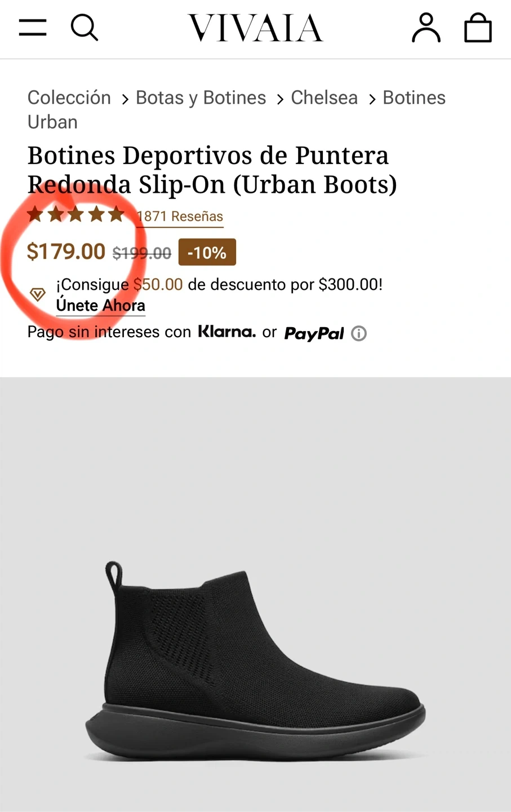The width and height of the screenshot is (511, 812).
Task: Tap the PayPal logo
Action: point(314,333)
